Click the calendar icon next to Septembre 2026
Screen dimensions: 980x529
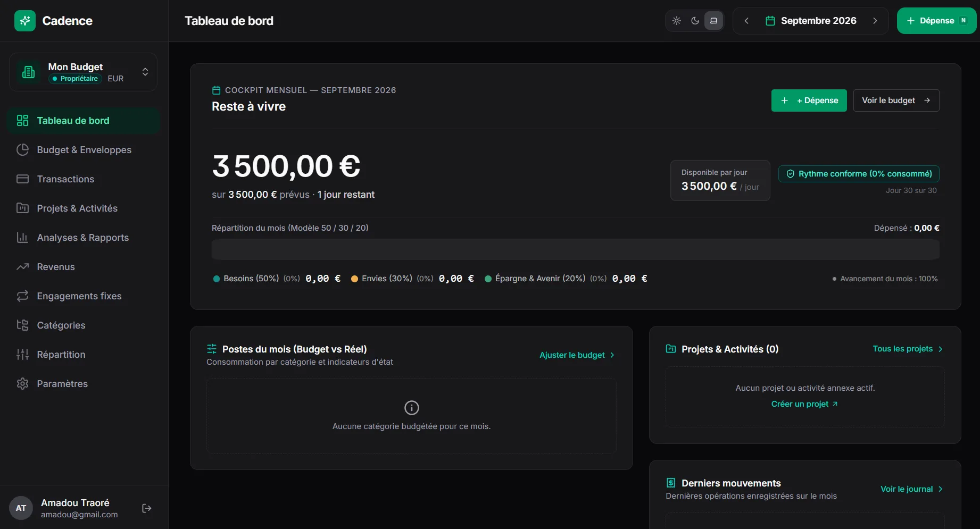(770, 21)
